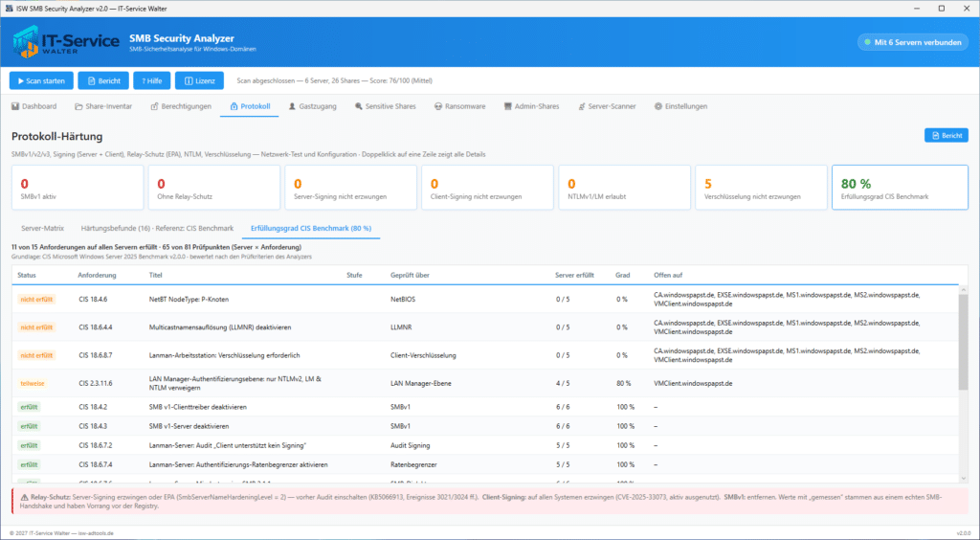980x540 pixels.
Task: Switch to the Server-Matrix sub-tab
Action: coord(42,228)
